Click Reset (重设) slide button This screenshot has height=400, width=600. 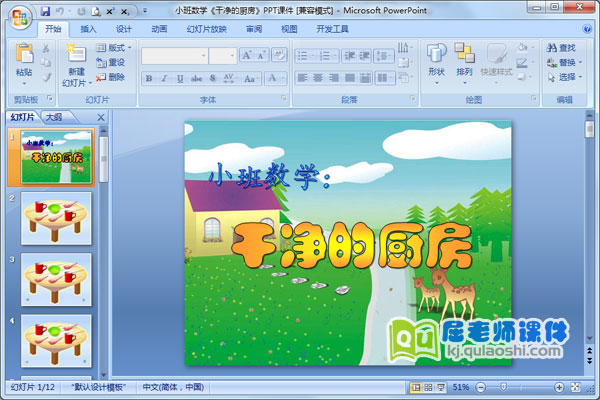(x=111, y=62)
